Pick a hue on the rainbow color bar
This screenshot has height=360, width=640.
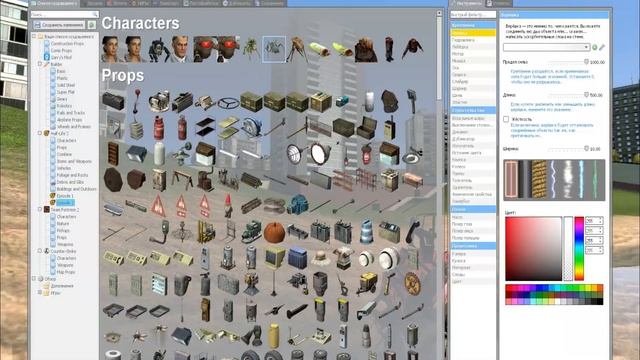coord(579,248)
